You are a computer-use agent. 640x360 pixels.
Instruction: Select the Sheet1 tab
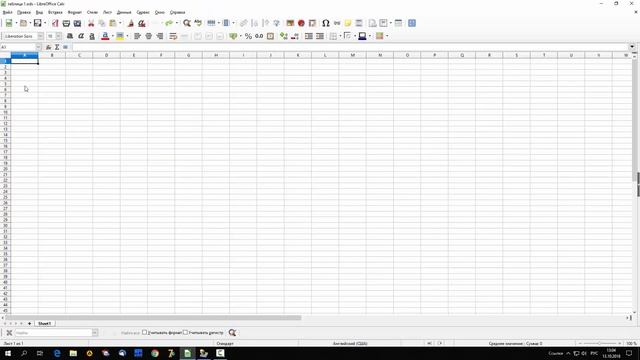tap(44, 324)
